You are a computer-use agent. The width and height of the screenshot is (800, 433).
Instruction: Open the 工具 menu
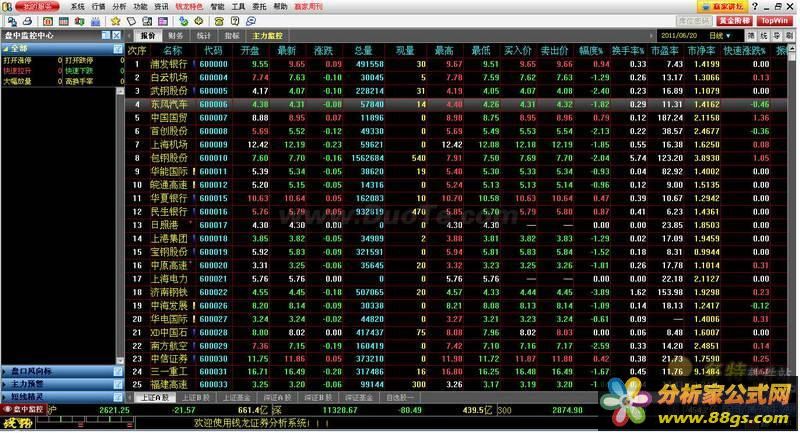click(238, 7)
